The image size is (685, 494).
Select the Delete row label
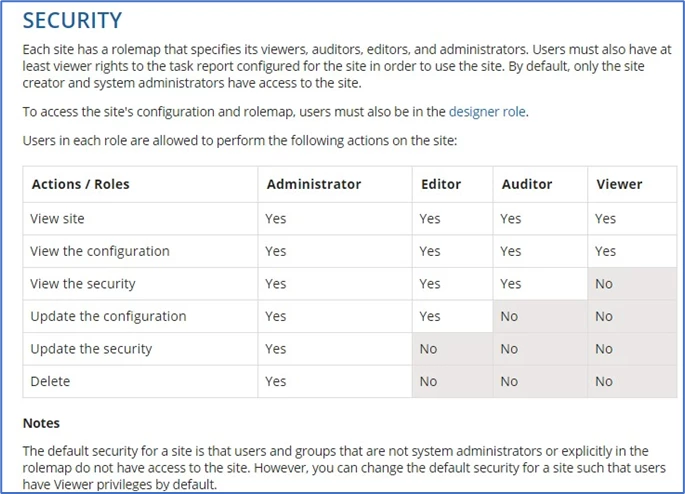pyautogui.click(x=50, y=381)
